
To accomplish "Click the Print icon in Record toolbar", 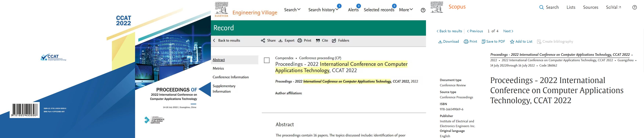I will [x=300, y=41].
